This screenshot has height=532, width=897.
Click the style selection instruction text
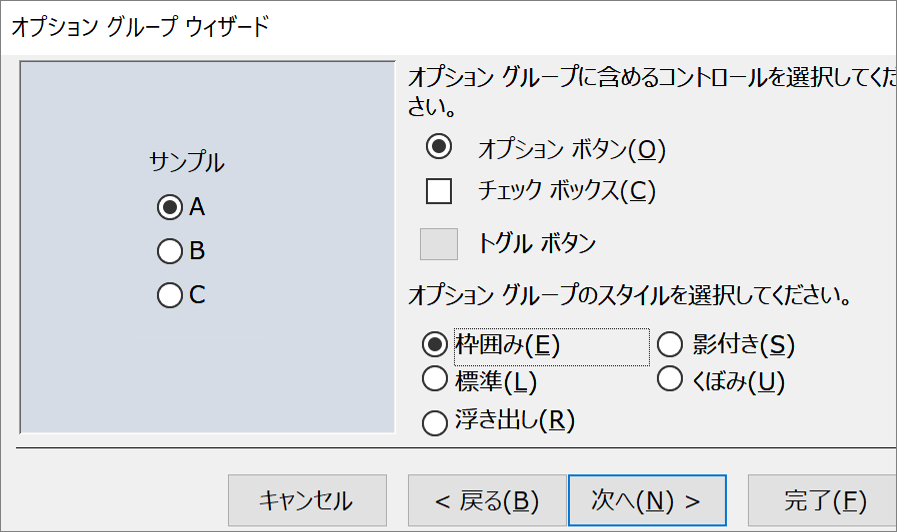pyautogui.click(x=629, y=295)
